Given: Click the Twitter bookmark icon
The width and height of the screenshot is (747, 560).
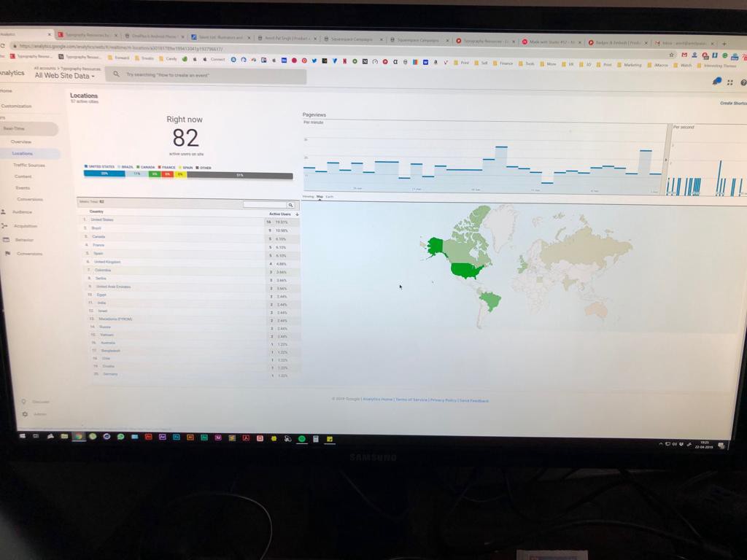Looking at the screenshot, I should click(314, 61).
